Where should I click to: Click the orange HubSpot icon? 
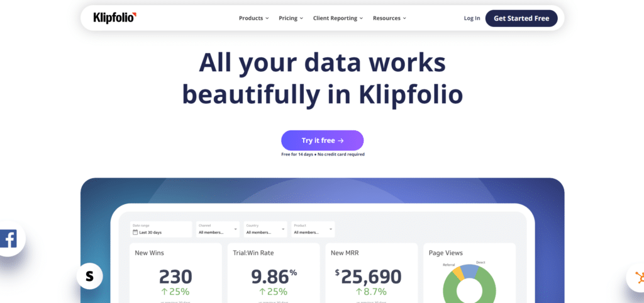pyautogui.click(x=638, y=277)
